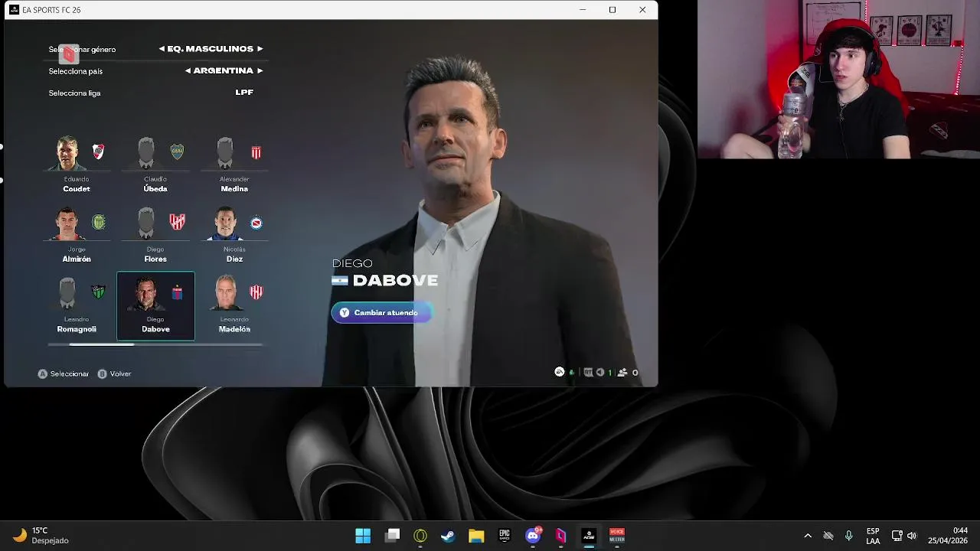Click the pink app icon next to Discord

tap(560, 536)
